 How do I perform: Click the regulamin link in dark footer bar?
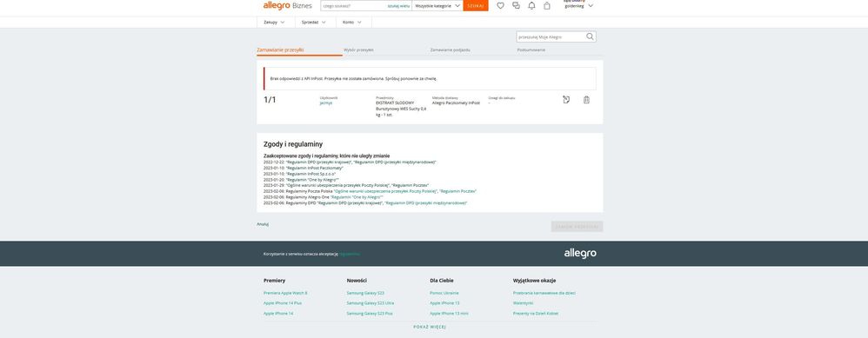(350, 254)
